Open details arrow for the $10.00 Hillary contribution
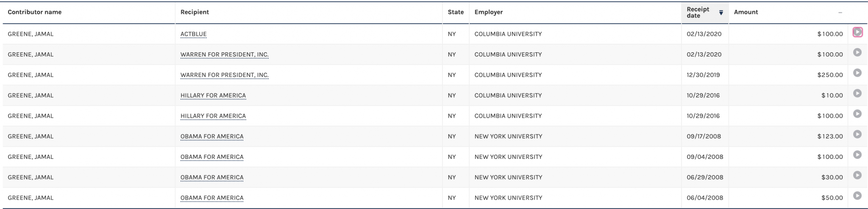 click(x=857, y=93)
